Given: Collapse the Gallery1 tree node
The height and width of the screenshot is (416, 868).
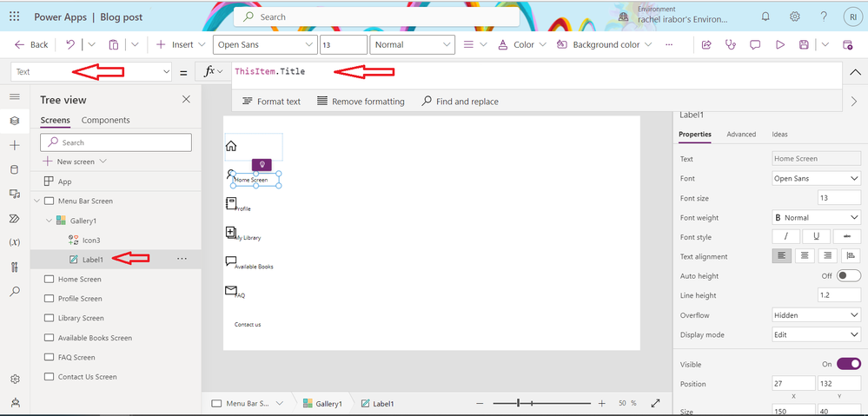Looking at the screenshot, I should coord(49,221).
